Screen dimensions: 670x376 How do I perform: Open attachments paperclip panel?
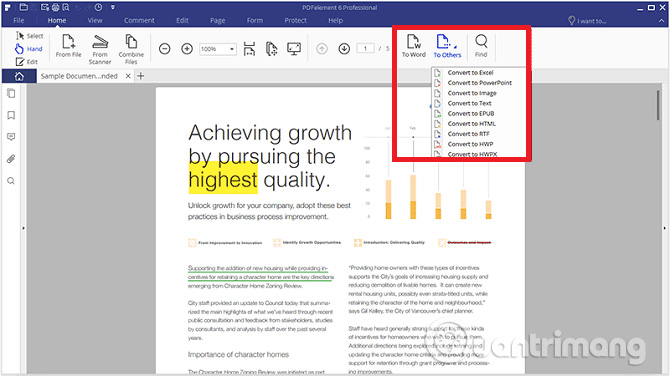pyautogui.click(x=11, y=159)
